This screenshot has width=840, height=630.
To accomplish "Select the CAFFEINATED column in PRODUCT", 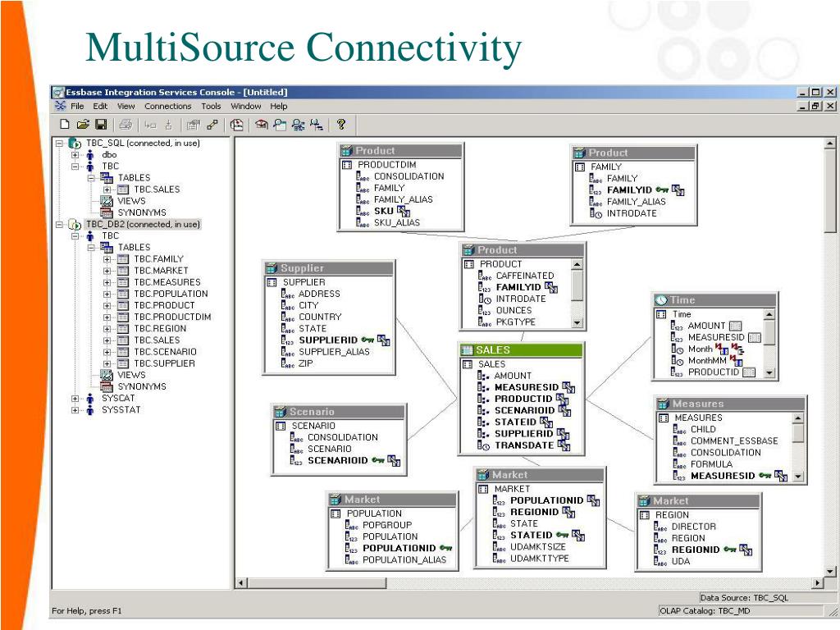I will click(525, 276).
